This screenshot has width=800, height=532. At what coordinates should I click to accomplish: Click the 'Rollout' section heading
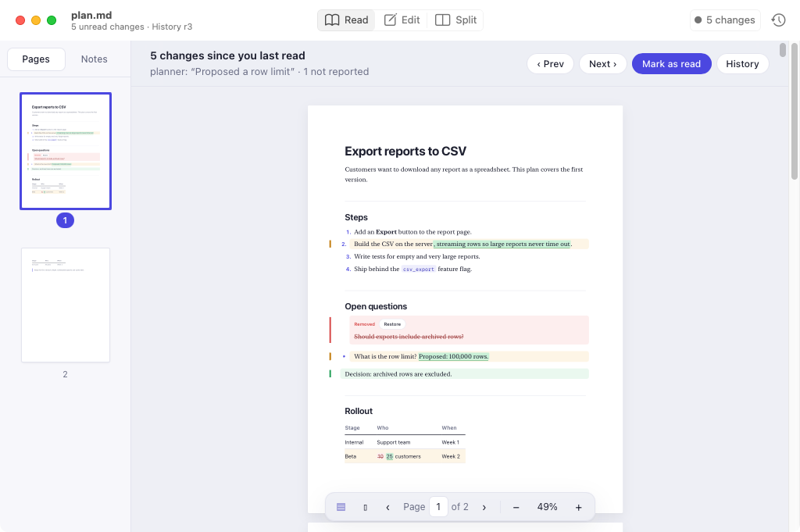[359, 411]
